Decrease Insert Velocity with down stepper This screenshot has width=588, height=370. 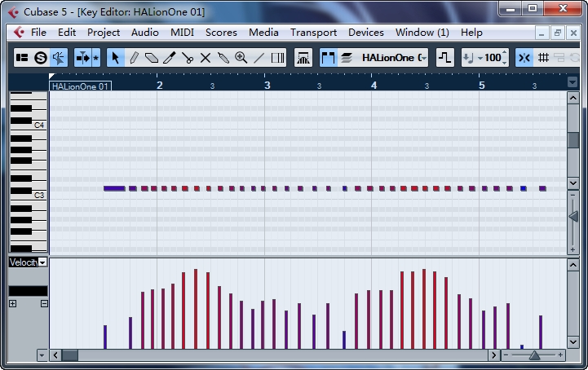pos(504,62)
